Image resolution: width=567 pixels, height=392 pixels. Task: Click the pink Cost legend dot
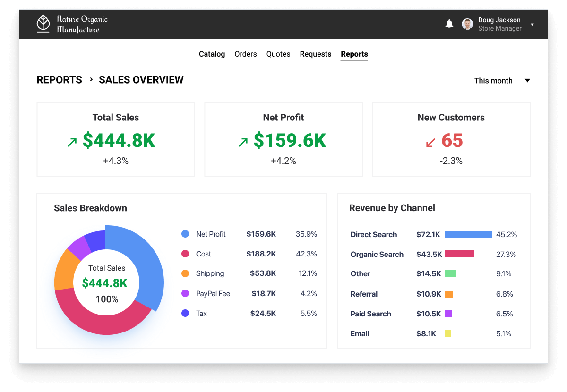(x=185, y=254)
